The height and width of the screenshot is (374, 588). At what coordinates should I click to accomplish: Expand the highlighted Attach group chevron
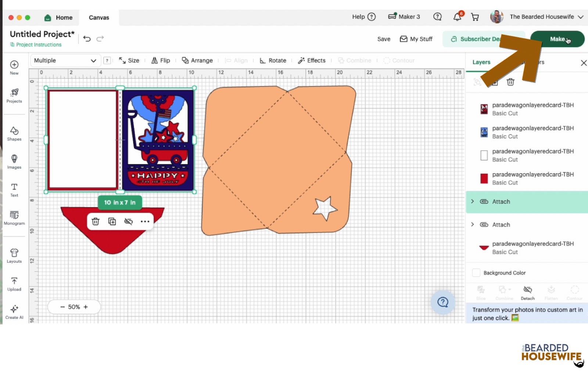[x=473, y=202]
